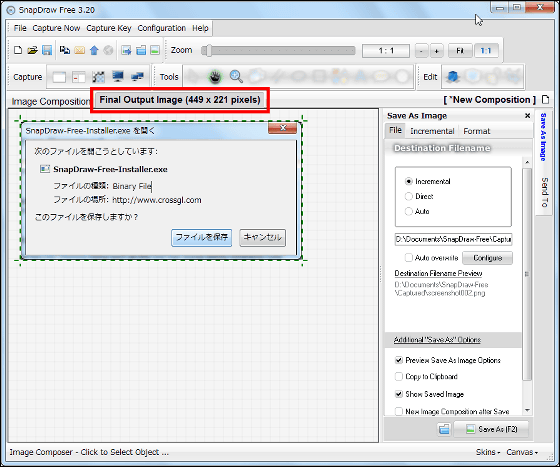Open the vertical Send To side tab

[544, 192]
